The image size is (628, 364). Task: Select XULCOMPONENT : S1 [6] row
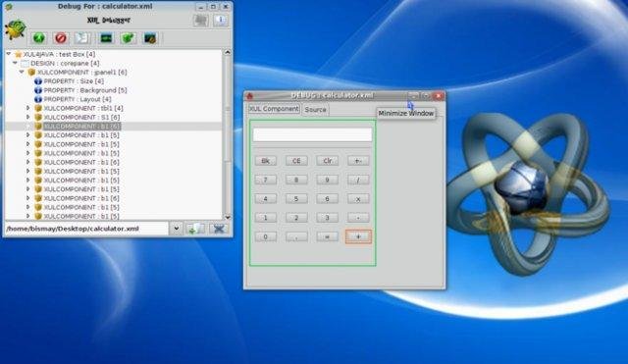[x=81, y=118]
